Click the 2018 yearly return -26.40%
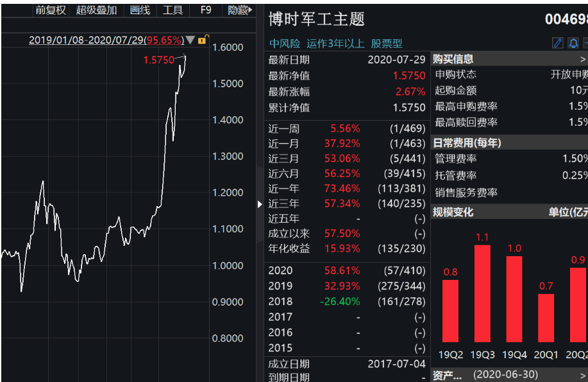 [x=340, y=301]
